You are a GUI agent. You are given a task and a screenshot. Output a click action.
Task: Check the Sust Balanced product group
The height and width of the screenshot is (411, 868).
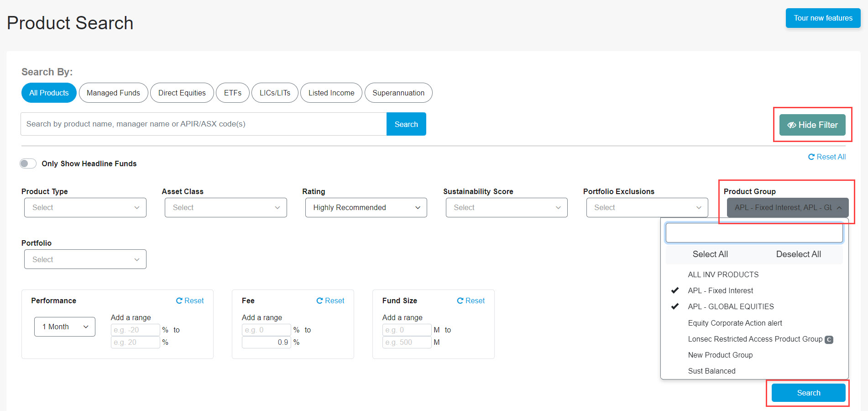click(x=711, y=371)
